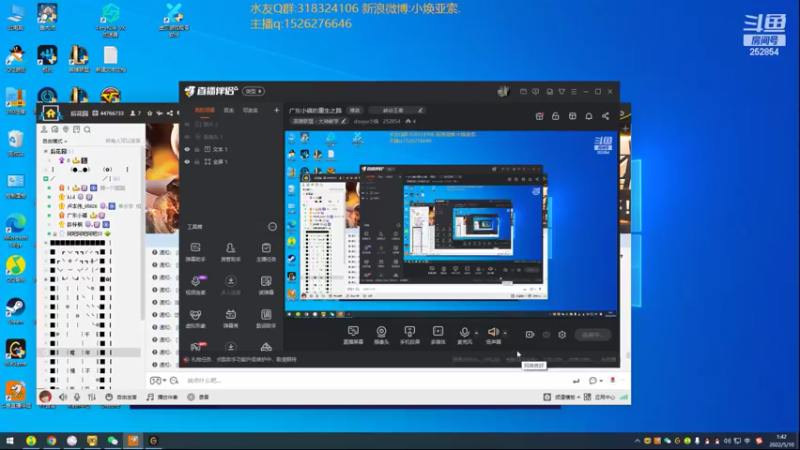Viewport: 800px width, 450px height.
Task: Click the record video icon
Action: point(530,335)
